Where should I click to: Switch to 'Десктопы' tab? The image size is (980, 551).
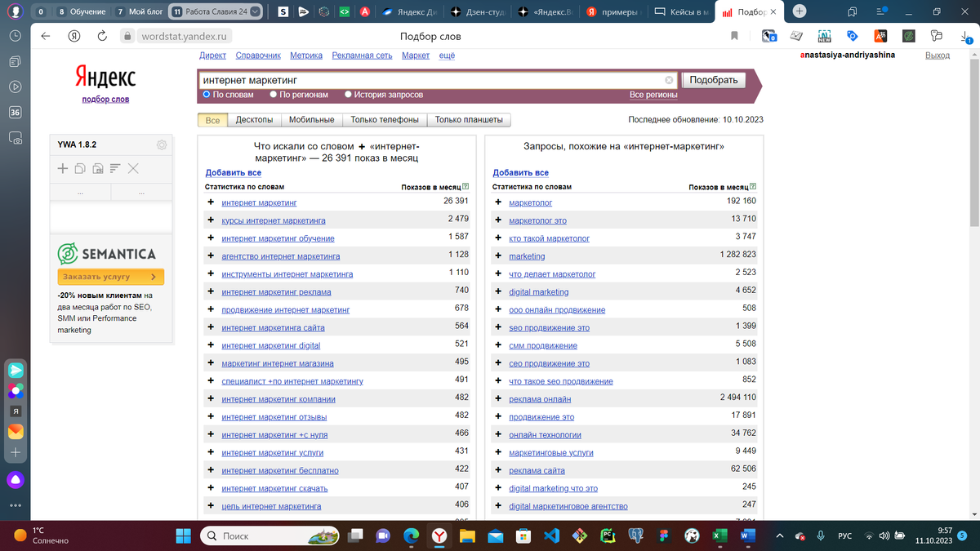tap(254, 120)
